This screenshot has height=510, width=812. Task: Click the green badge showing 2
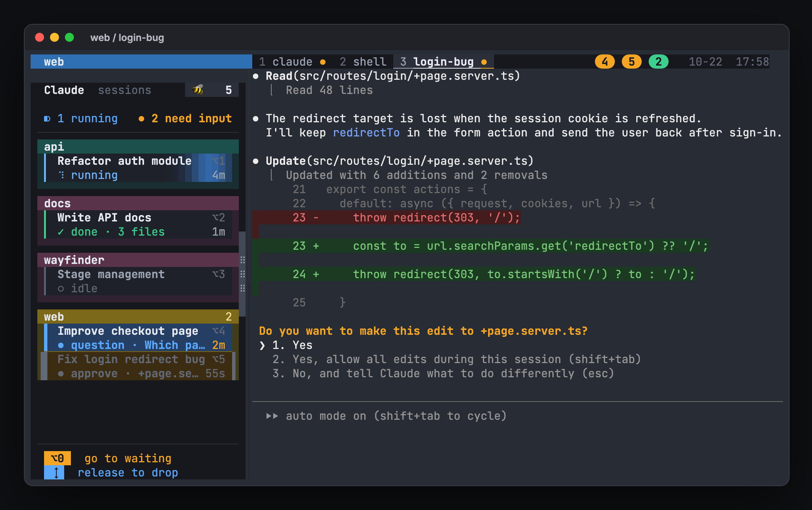pyautogui.click(x=658, y=62)
